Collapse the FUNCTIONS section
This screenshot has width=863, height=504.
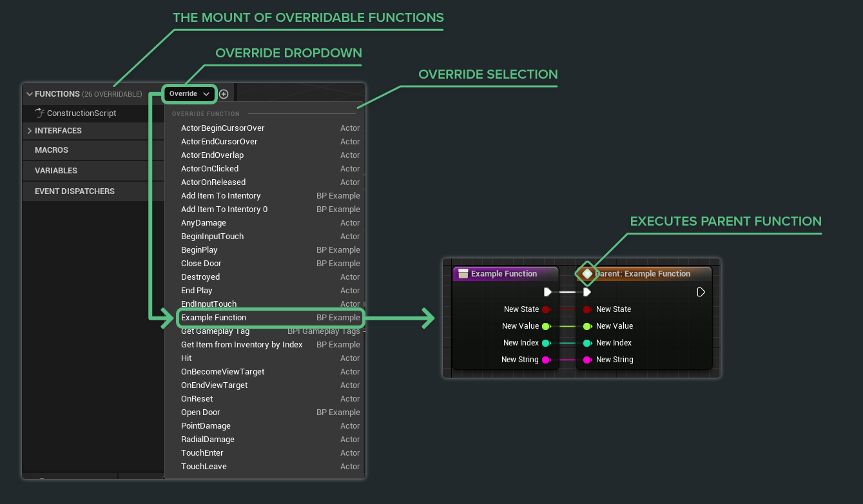tap(30, 93)
